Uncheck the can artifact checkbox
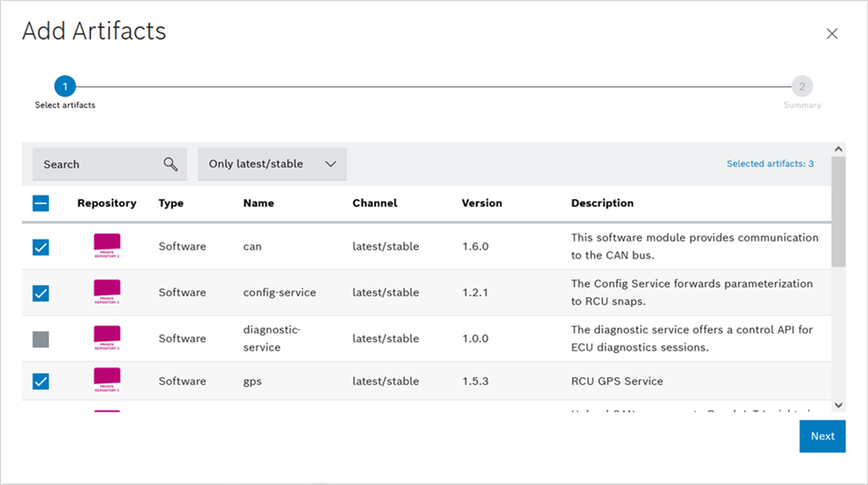The height and width of the screenshot is (485, 868). click(x=41, y=247)
